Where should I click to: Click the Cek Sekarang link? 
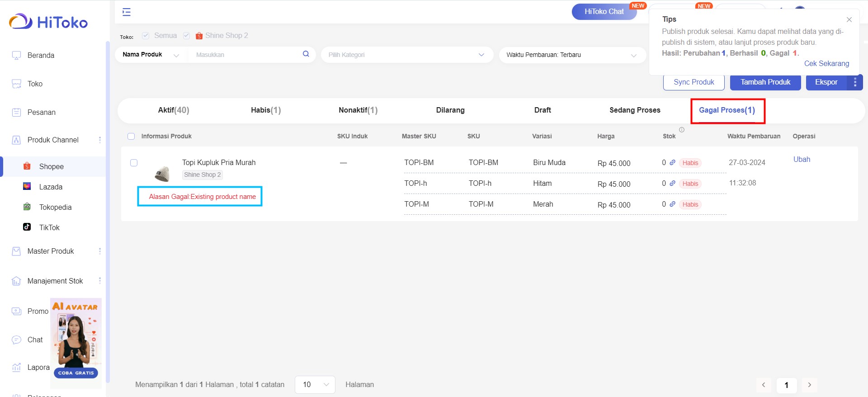(826, 64)
